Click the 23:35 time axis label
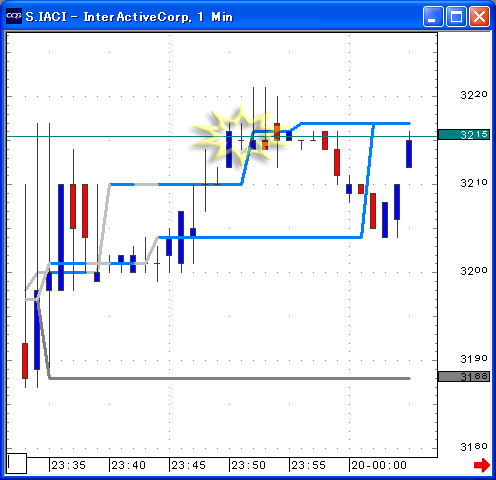Viewport: 496px width, 480px height. coord(68,465)
